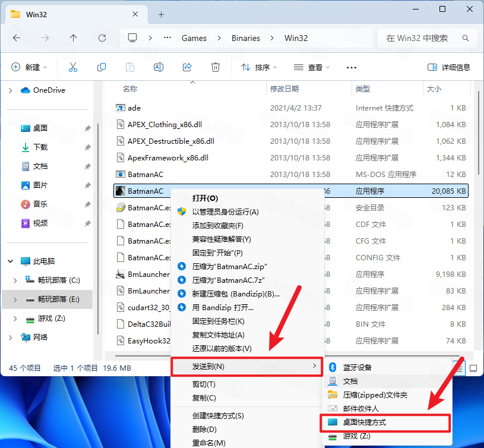Collapse the 此电脑 tree node
Viewport: 484px width, 448px height.
[11, 261]
